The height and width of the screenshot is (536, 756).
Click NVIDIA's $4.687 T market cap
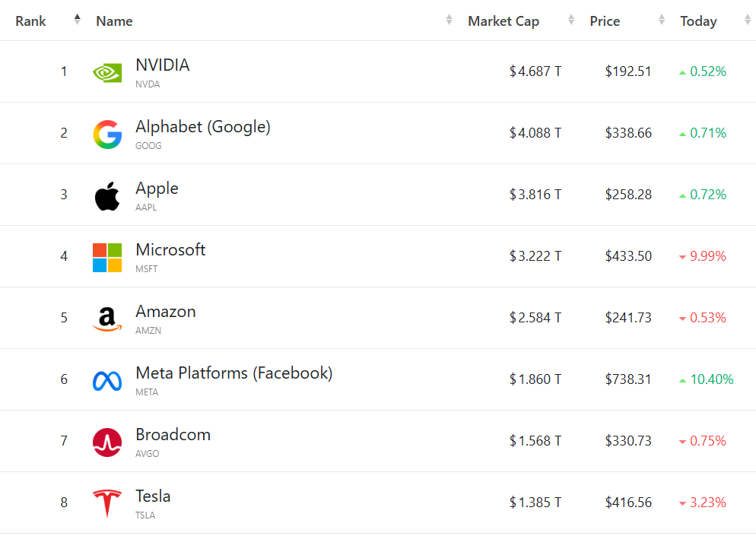pos(535,71)
